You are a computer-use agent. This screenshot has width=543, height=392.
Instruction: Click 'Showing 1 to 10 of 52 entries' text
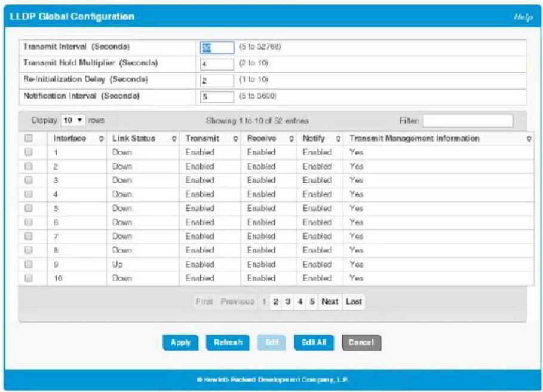pos(257,121)
